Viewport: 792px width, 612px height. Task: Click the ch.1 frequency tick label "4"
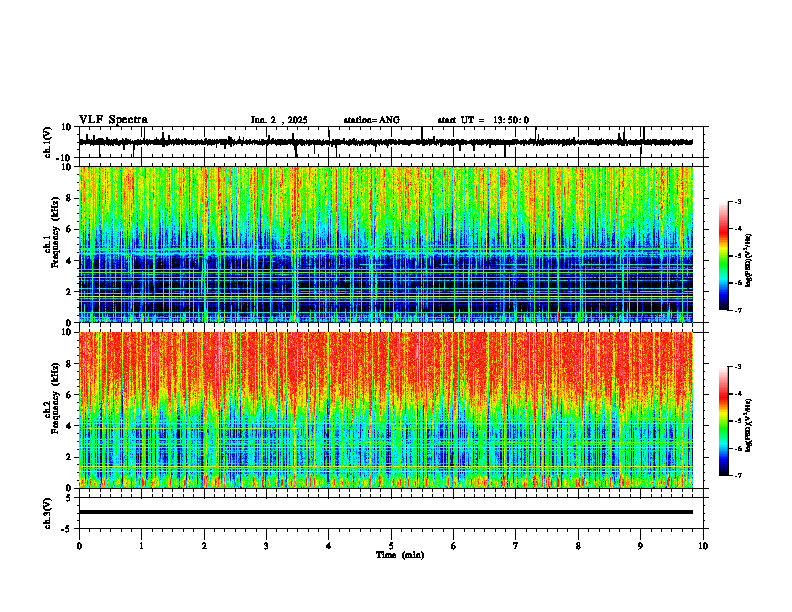[x=69, y=261]
